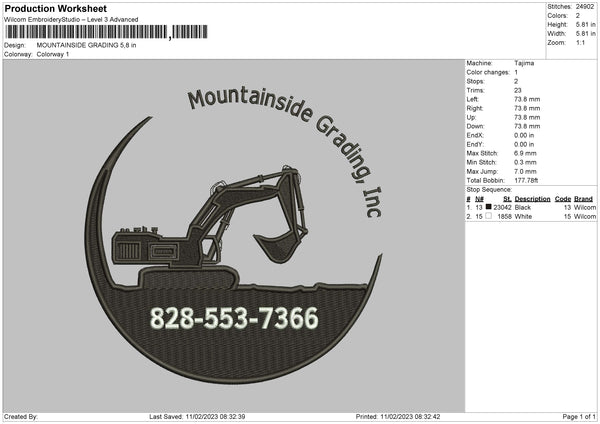The image size is (600, 424).
Task: Click the Right value 73.8 mm
Action: point(527,108)
